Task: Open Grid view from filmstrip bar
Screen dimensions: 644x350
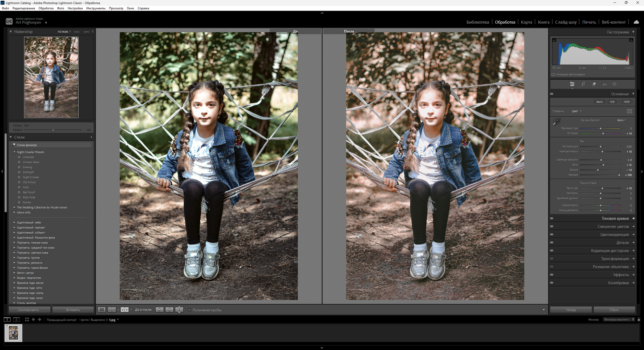Action: (27, 319)
